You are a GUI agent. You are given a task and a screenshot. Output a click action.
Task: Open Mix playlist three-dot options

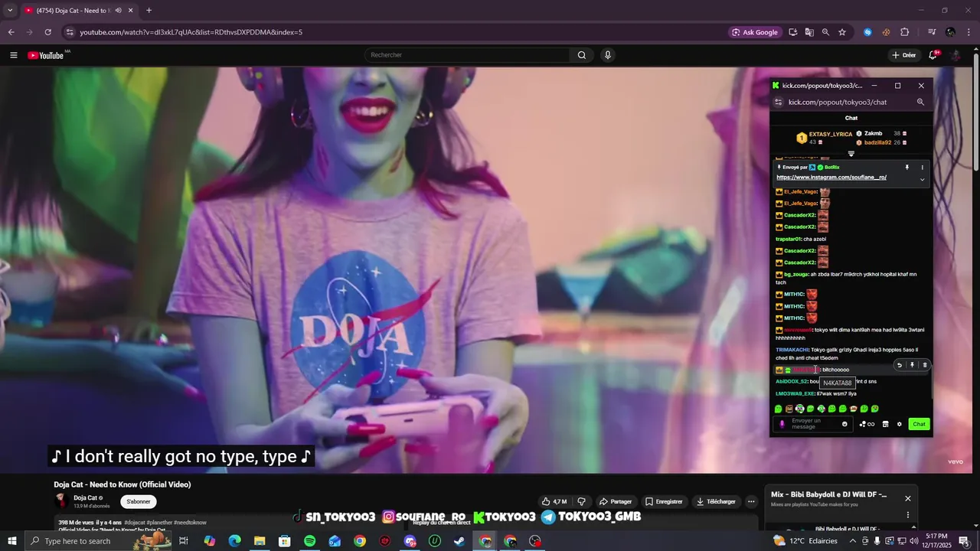click(908, 515)
